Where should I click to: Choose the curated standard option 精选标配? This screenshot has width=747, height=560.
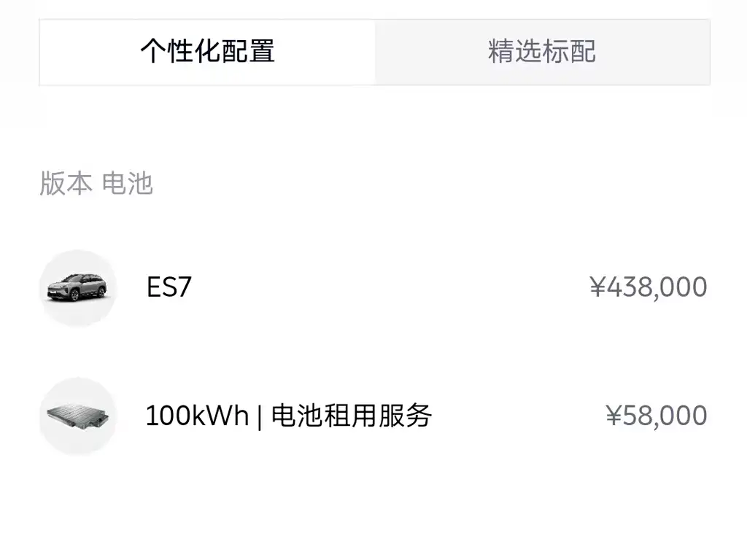543,52
